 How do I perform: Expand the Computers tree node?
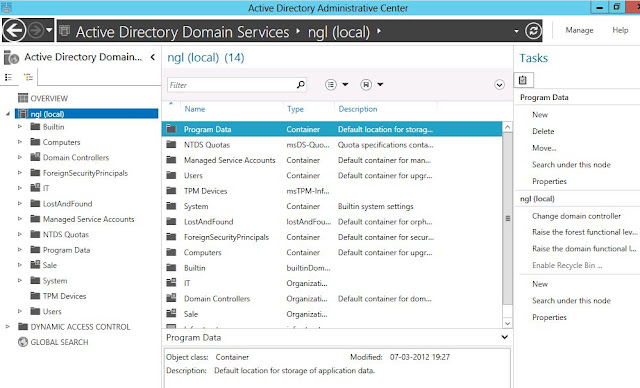coord(19,142)
